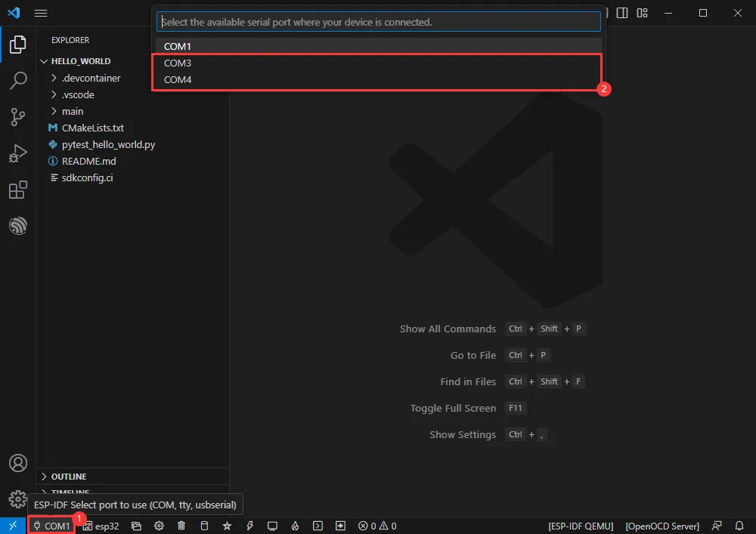Expand the main folder

pos(73,111)
